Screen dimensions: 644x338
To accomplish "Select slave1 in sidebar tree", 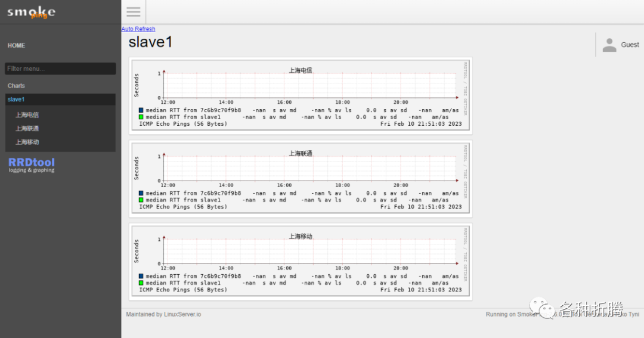I will pos(60,100).
